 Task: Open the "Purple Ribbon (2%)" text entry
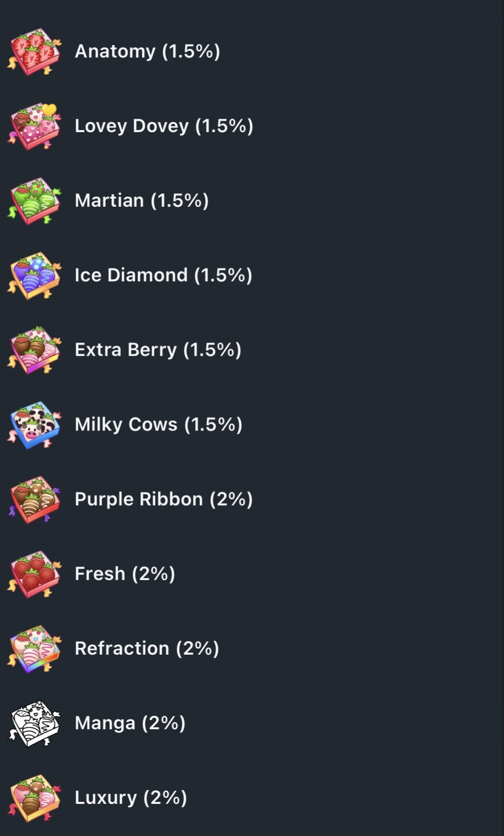coord(163,499)
